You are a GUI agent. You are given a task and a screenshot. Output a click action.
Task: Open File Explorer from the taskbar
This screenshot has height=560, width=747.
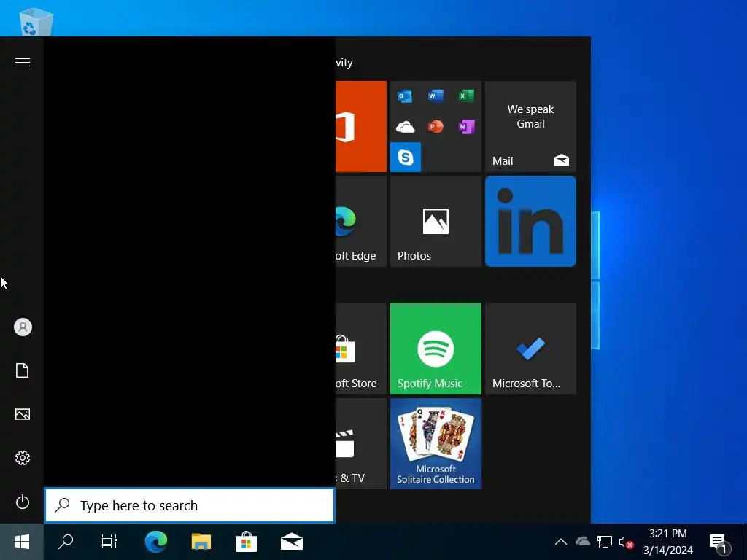201,542
